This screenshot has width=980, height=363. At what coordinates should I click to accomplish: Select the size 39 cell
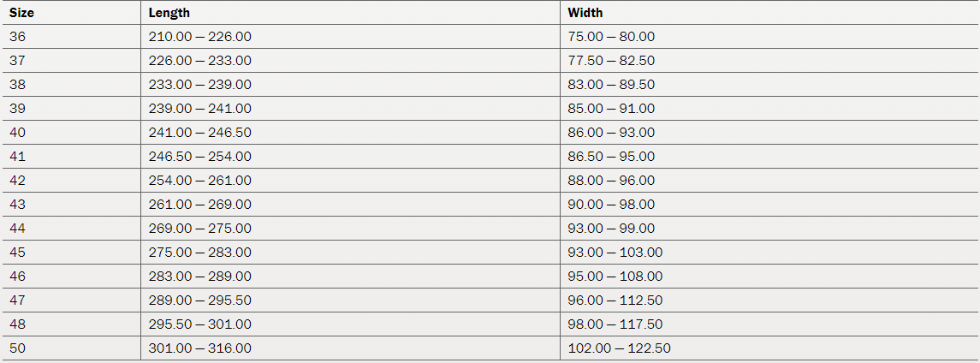(x=18, y=109)
